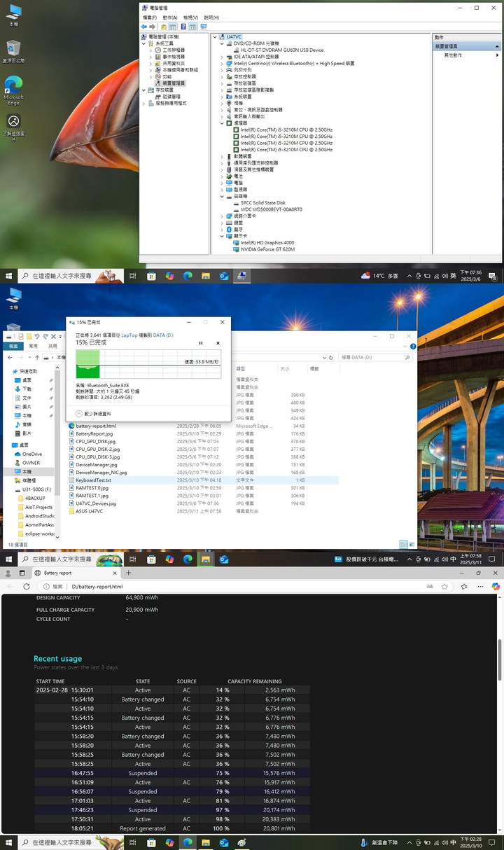Image resolution: width=504 pixels, height=850 pixels.
Task: Open the 14°C 多雲 weather widget
Action: click(x=381, y=276)
